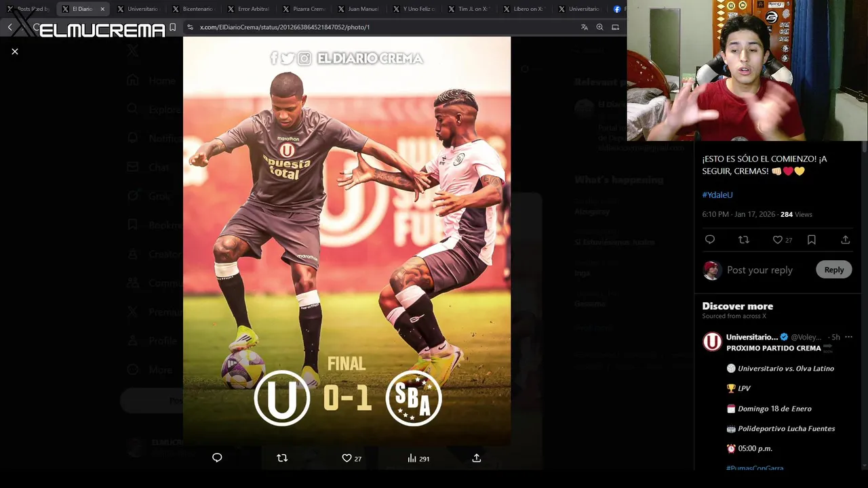The width and height of the screenshot is (868, 488).
Task: Click the bookmark icon left of the address bar
Action: (172, 27)
